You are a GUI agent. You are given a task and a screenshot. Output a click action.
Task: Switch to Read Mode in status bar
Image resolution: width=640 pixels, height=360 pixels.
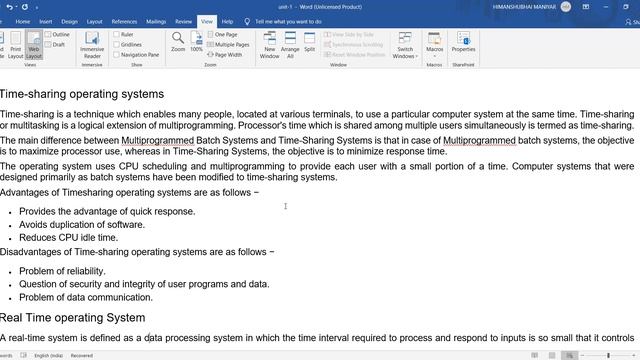tap(534, 356)
